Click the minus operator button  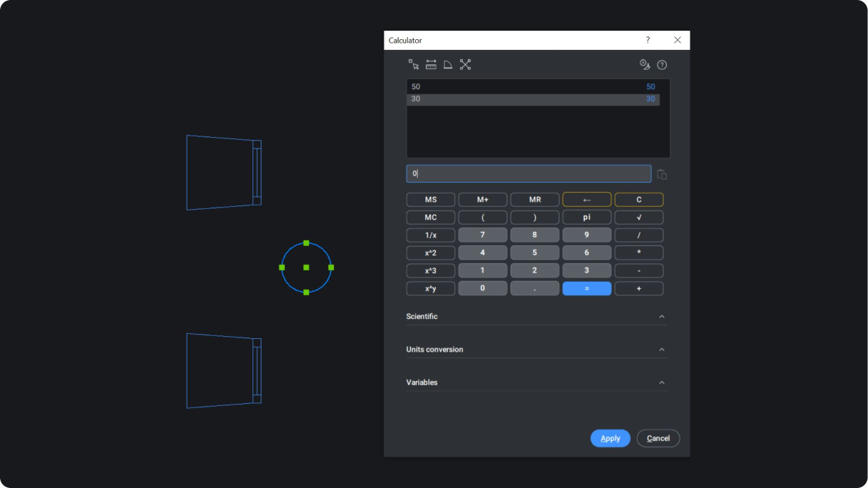tap(639, 271)
